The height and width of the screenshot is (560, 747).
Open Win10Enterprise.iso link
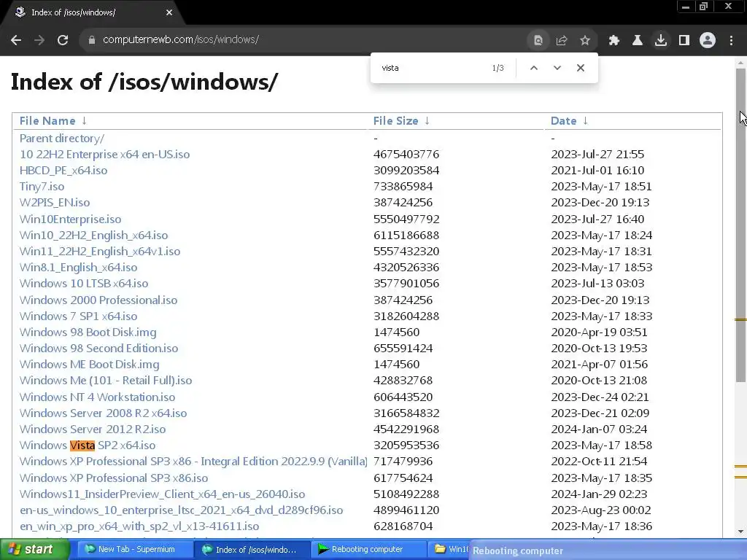click(71, 219)
